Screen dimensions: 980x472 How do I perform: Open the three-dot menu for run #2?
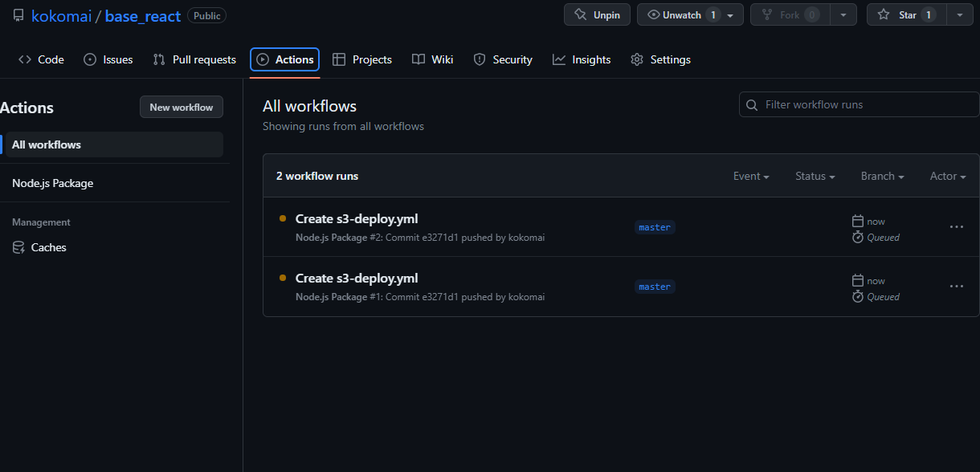coord(956,227)
